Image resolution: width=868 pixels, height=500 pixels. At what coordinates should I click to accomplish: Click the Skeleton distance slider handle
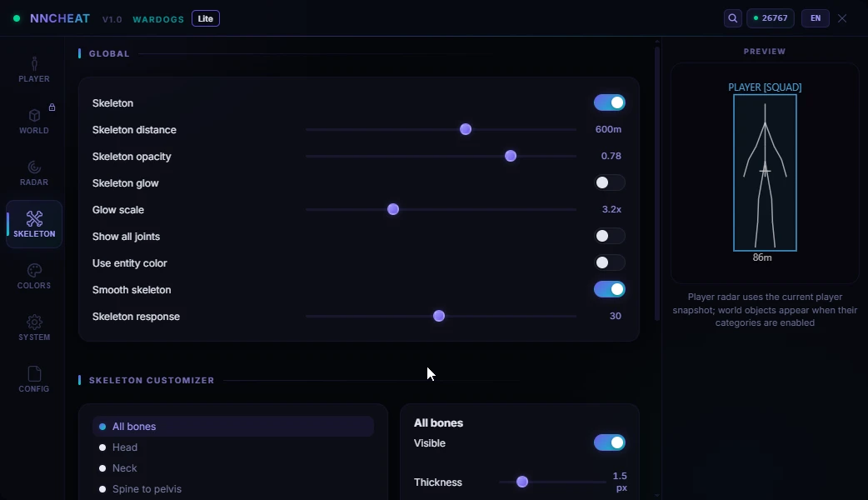tap(466, 129)
